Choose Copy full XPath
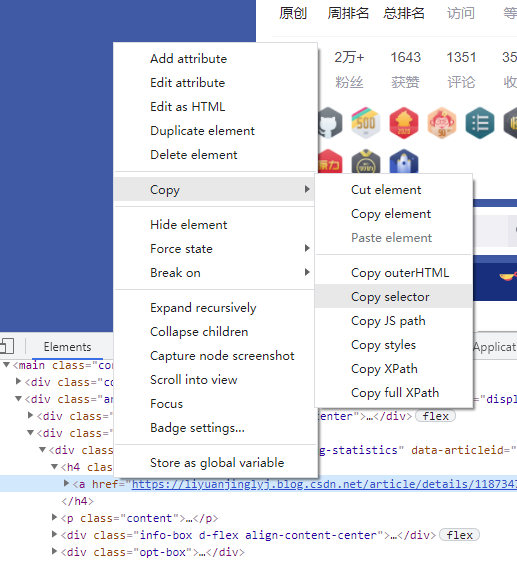This screenshot has width=517, height=561. (x=395, y=392)
